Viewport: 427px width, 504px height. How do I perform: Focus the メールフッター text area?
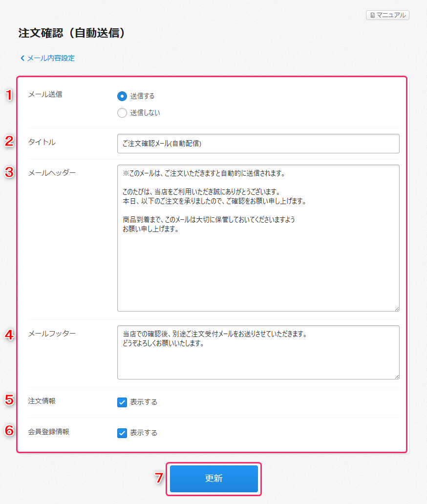point(258,352)
